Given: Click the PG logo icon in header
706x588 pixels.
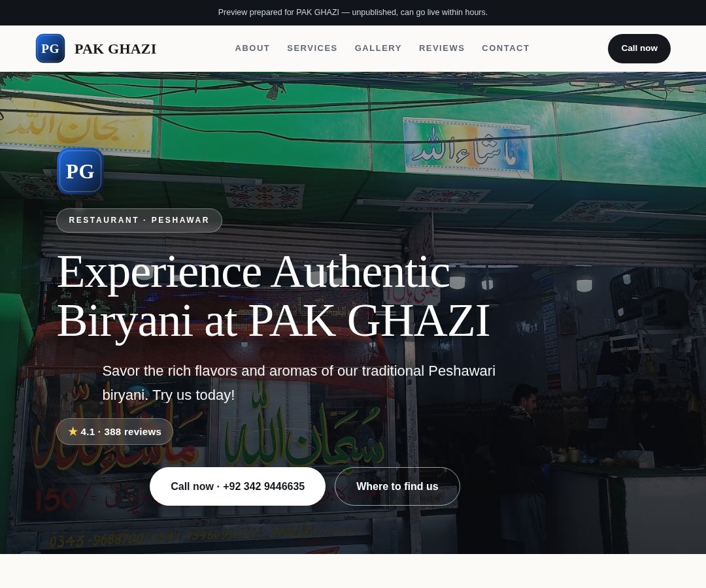Looking at the screenshot, I should [x=50, y=48].
